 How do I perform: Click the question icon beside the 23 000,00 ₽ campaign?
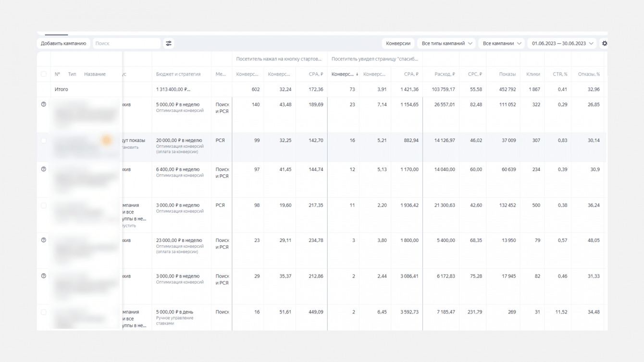pos(44,240)
